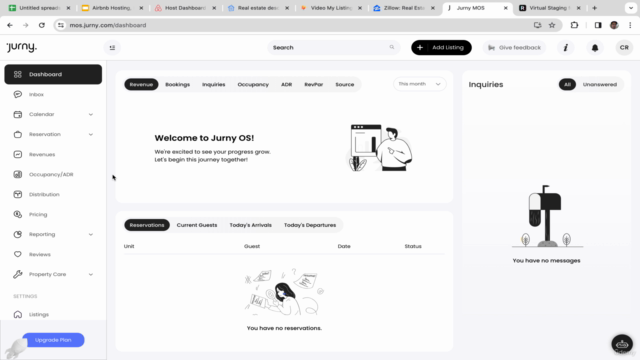The height and width of the screenshot is (360, 640).
Task: Open the Pricing label in sidebar
Action: (x=38, y=214)
